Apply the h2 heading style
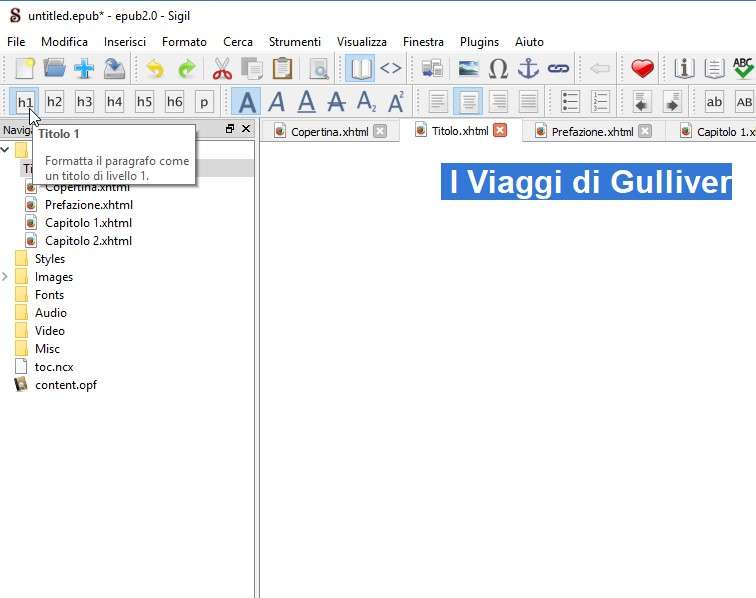Viewport: 756px width, 598px height. (x=54, y=102)
